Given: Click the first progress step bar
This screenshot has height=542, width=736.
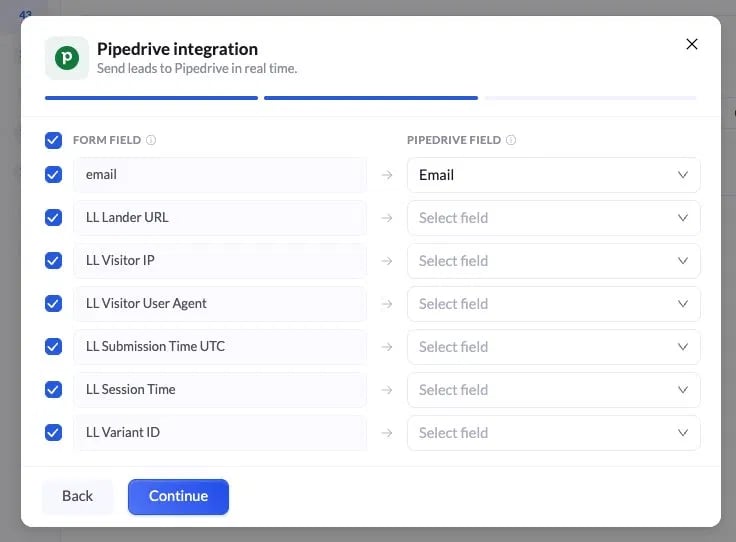Looking at the screenshot, I should [151, 98].
